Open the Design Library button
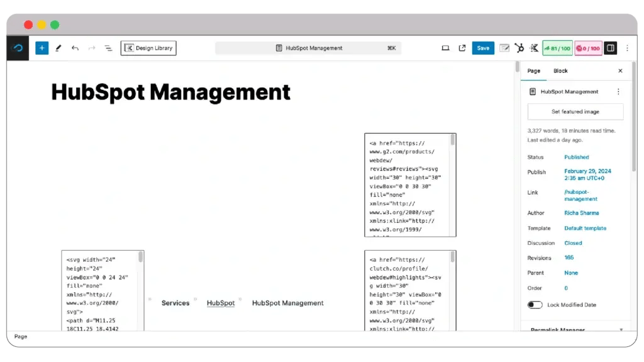Image resolution: width=644 pixels, height=362 pixels. pos(148,48)
